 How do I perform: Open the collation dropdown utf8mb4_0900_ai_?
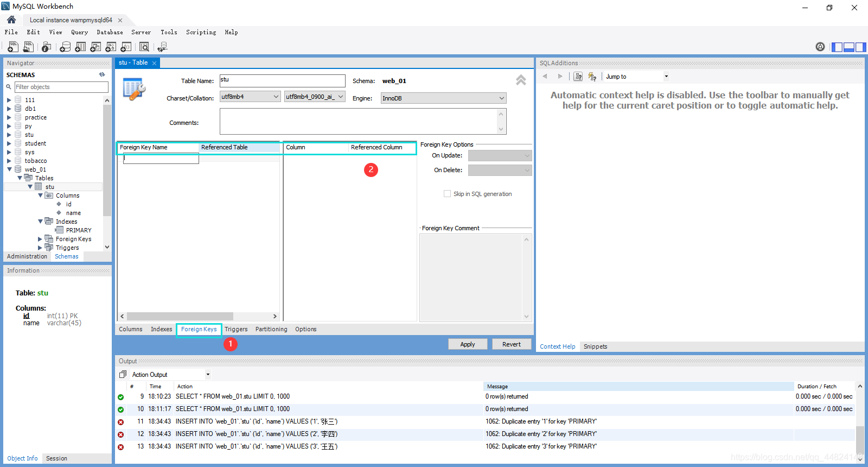tap(315, 97)
